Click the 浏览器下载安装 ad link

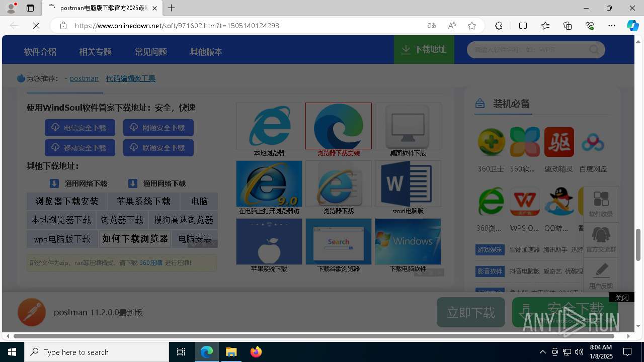[x=67, y=202]
